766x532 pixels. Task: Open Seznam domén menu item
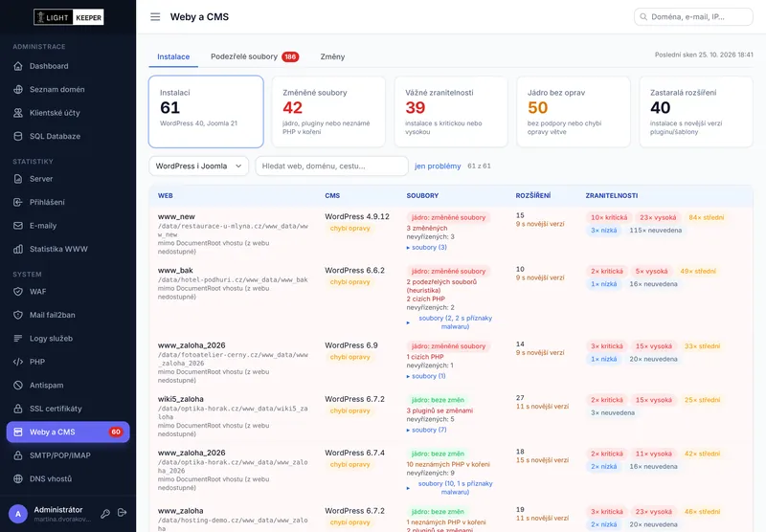point(68,89)
